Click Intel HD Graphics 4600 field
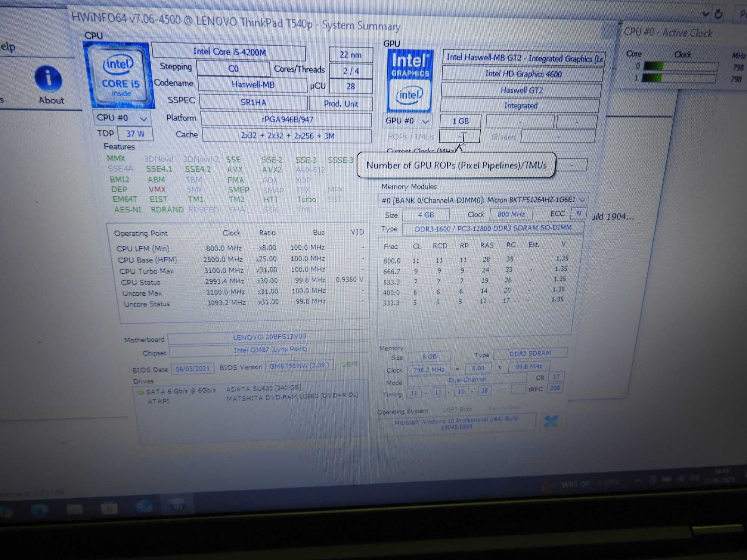 tap(523, 74)
